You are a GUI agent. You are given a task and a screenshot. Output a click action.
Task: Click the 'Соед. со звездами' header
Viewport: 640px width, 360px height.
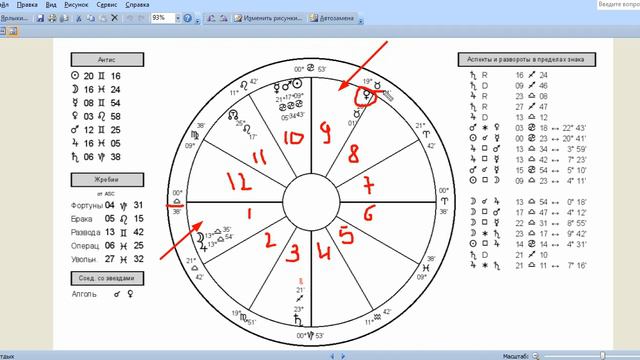click(107, 278)
